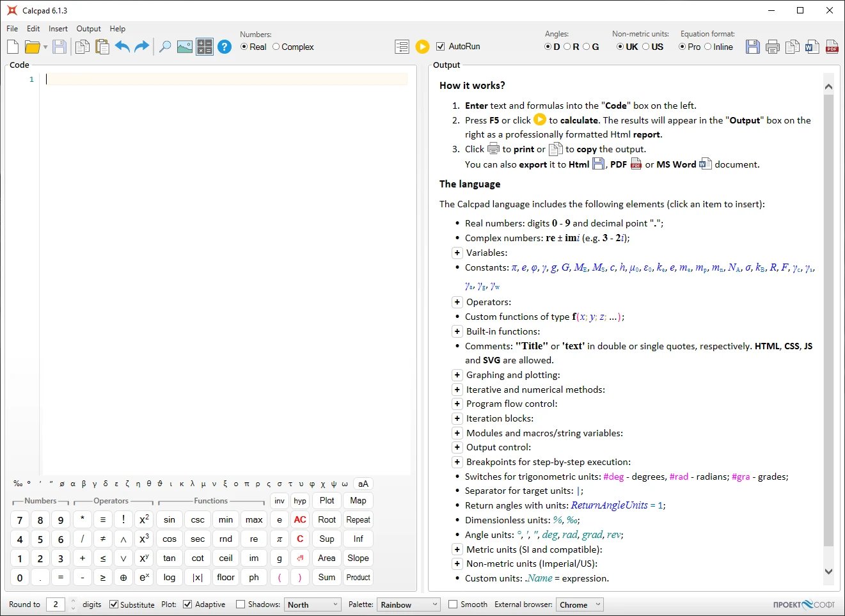The height and width of the screenshot is (616, 845).
Task: Open the Find magnifier tool
Action: pyautogui.click(x=164, y=47)
